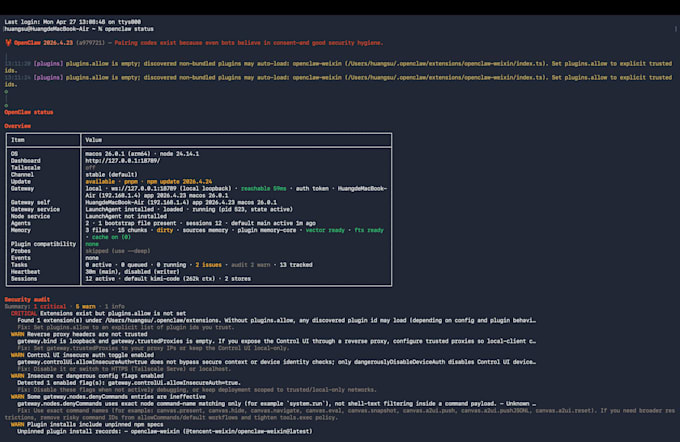Image resolution: width=680 pixels, height=442 pixels.
Task: Click the terminal scrollbar at right edge
Action: [676, 29]
